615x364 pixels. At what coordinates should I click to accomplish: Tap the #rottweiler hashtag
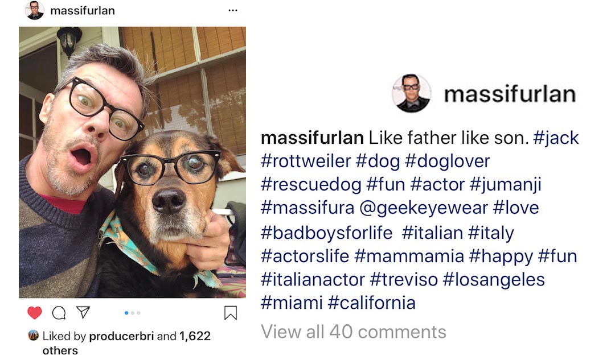point(306,161)
